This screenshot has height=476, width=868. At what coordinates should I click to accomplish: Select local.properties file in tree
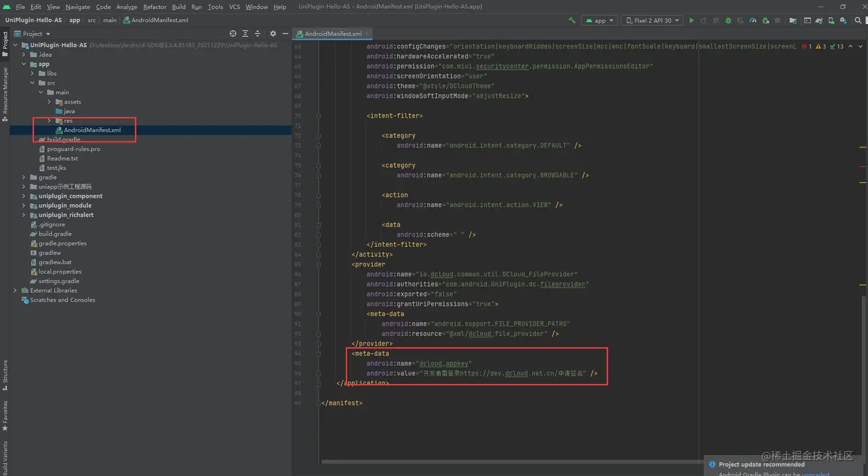click(60, 272)
